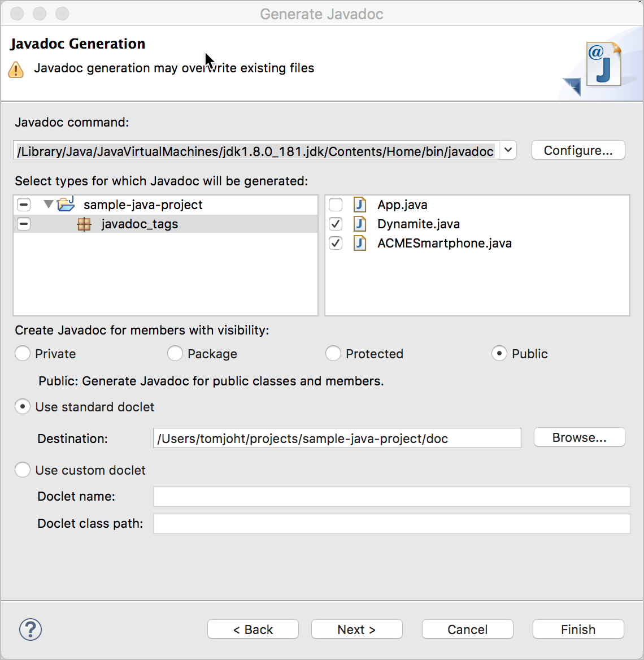The height and width of the screenshot is (660, 644).
Task: Click the Finish button
Action: [x=578, y=629]
